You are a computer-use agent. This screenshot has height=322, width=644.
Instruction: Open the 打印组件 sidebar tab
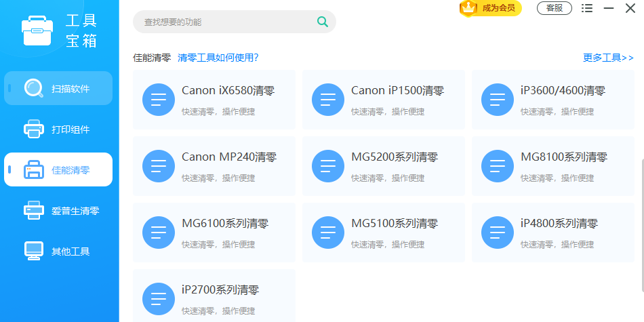58,129
